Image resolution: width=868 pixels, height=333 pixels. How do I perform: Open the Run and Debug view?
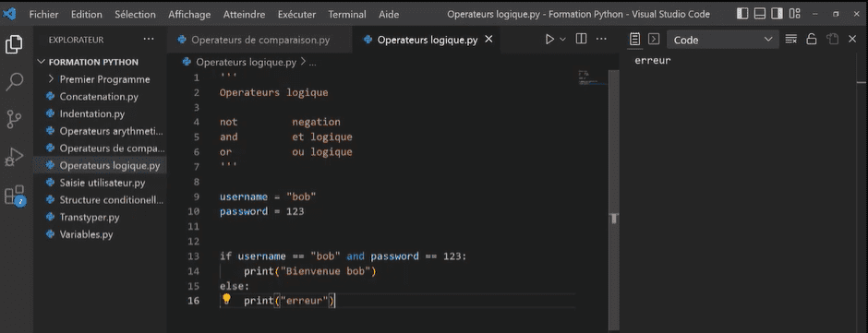pyautogui.click(x=14, y=157)
